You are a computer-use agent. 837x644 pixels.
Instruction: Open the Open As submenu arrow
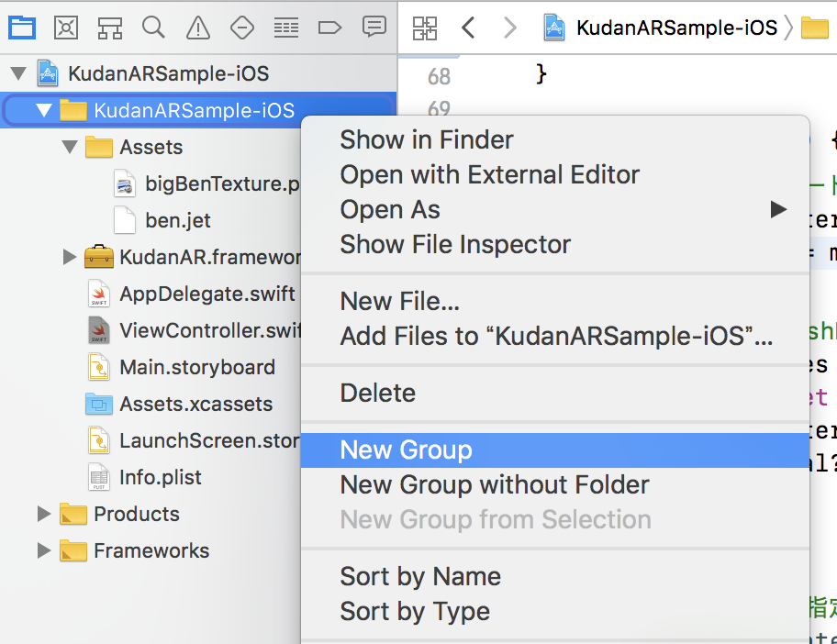779,209
